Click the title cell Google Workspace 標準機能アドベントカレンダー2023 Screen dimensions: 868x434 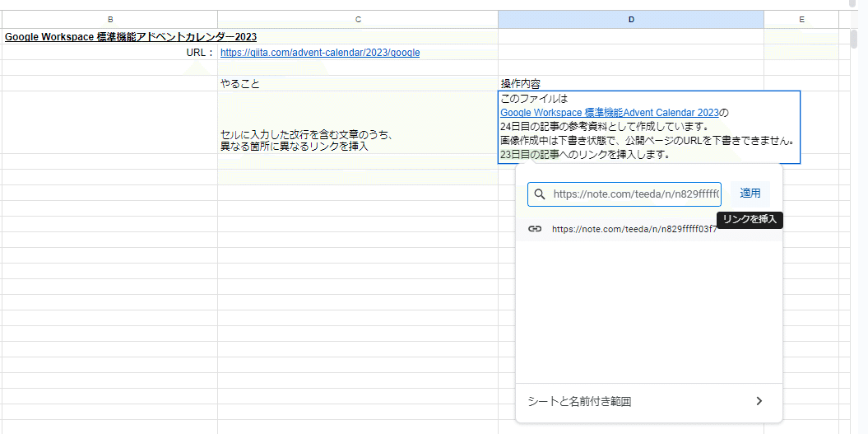coord(131,37)
